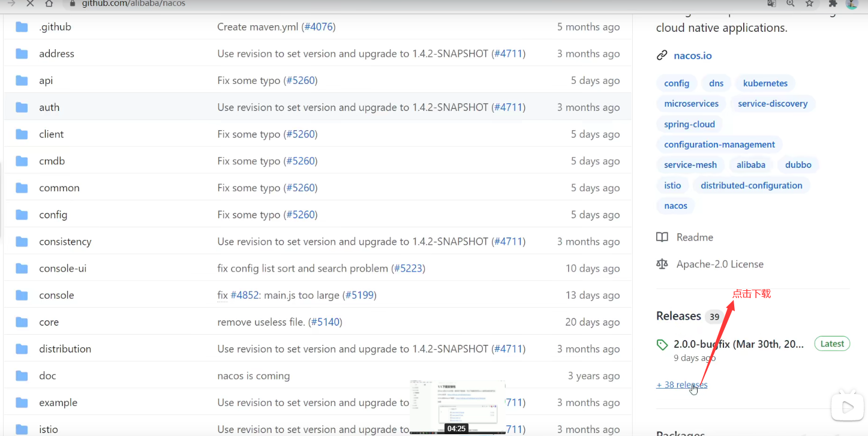Open the translate page icon in address bar

(772, 4)
